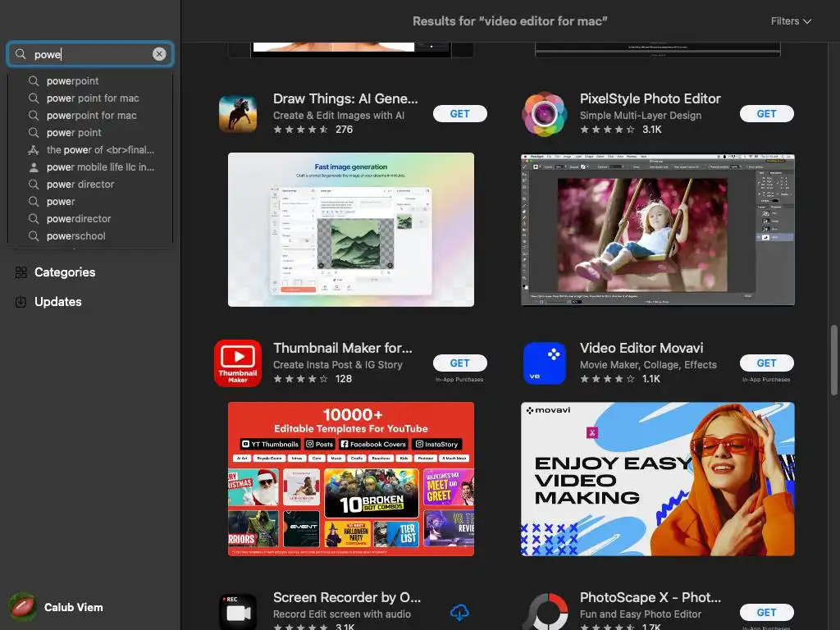The height and width of the screenshot is (630, 840).
Task: Open the Video Editor Movavi title
Action: [x=641, y=348]
